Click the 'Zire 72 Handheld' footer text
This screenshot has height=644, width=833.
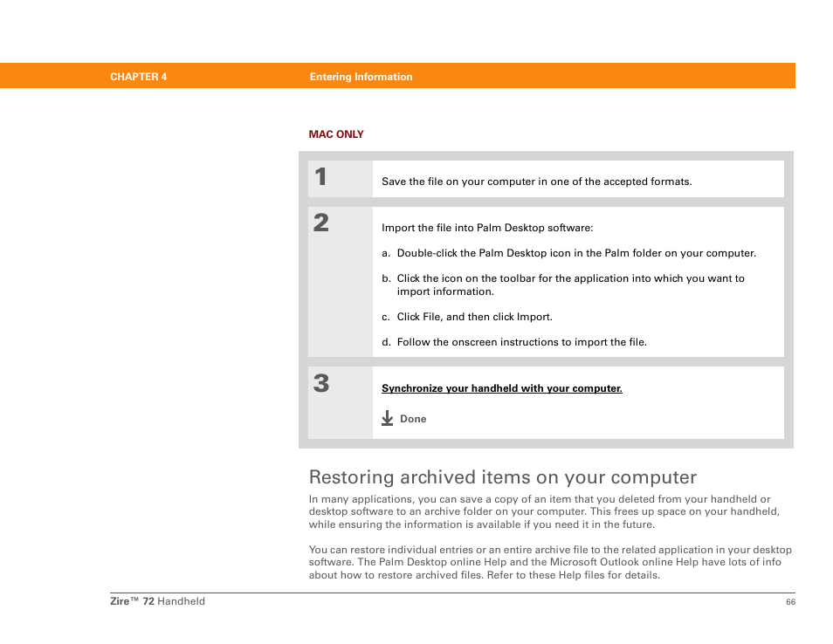pyautogui.click(x=157, y=601)
